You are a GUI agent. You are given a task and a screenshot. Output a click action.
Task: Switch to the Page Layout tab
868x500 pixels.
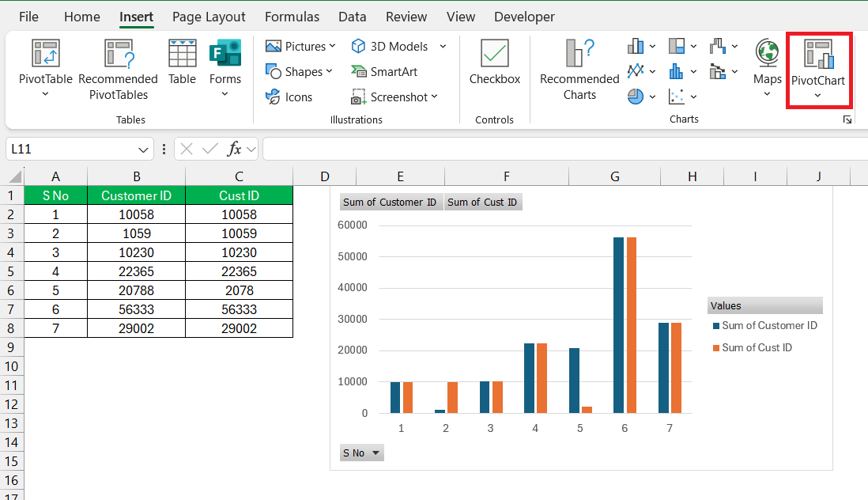[x=209, y=17]
